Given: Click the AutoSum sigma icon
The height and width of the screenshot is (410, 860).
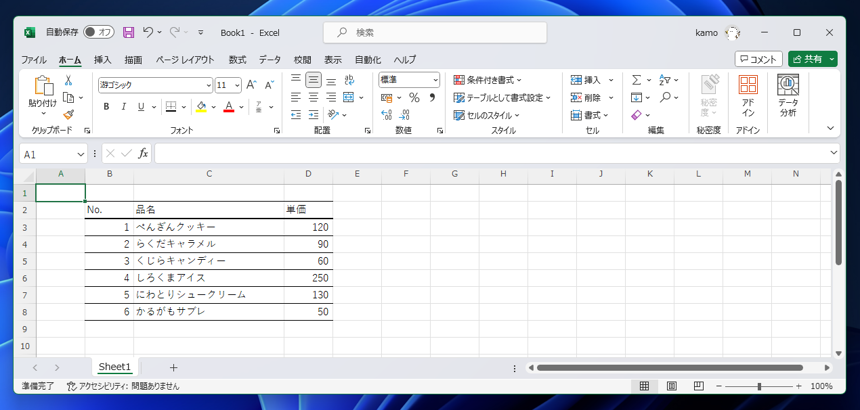Looking at the screenshot, I should (636, 80).
